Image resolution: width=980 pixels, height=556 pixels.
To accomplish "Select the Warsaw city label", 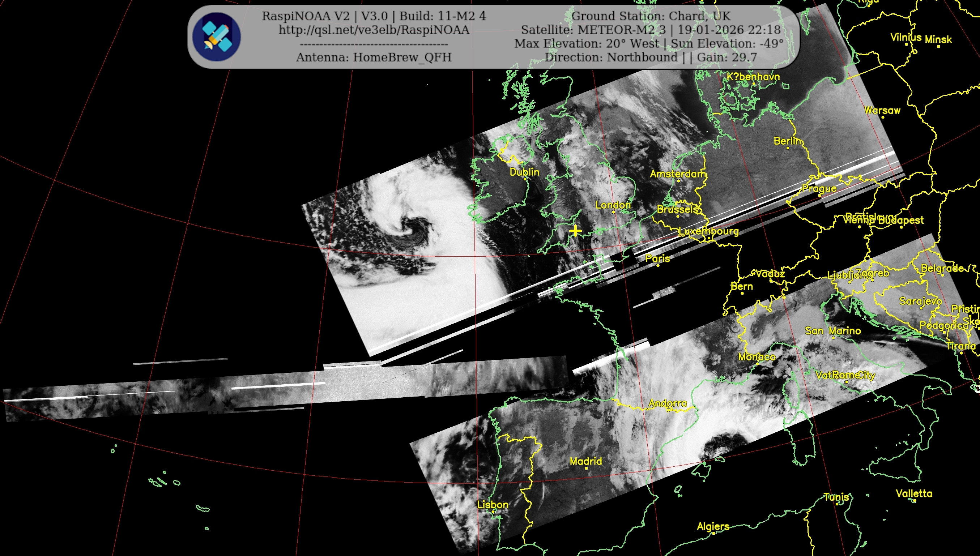I will tap(882, 110).
